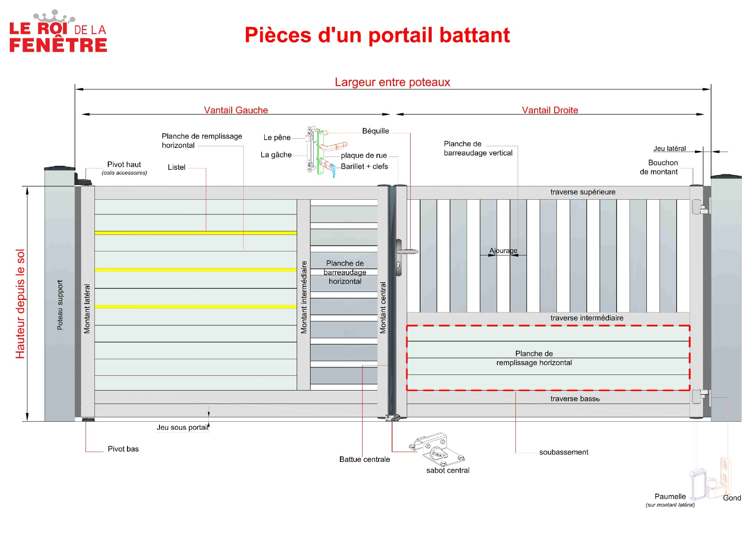Image resolution: width=756 pixels, height=535 pixels.
Task: Click the title 'Pièces d'un portail battant'
Action: click(377, 35)
